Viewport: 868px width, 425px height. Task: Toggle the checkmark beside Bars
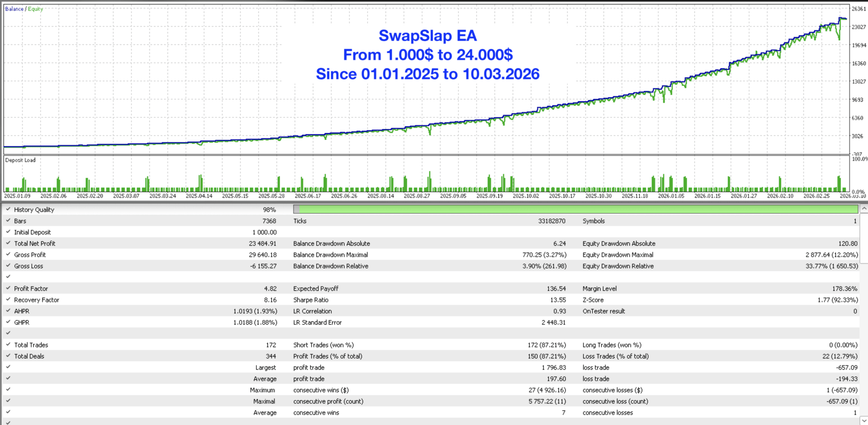coord(8,220)
